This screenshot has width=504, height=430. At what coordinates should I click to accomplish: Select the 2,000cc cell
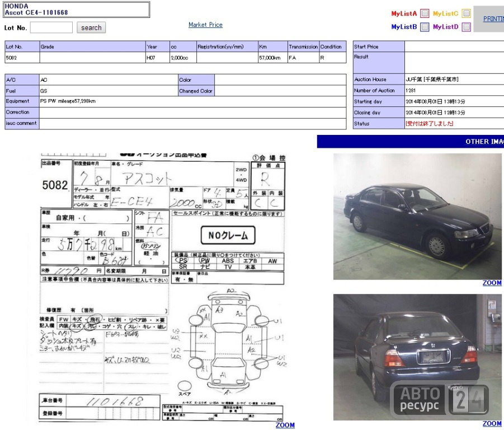point(183,58)
